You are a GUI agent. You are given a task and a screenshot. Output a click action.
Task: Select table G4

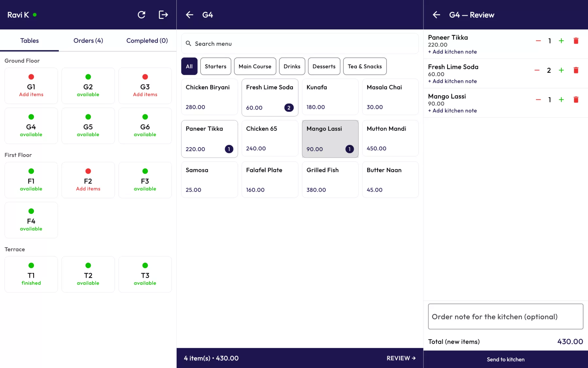31,126
